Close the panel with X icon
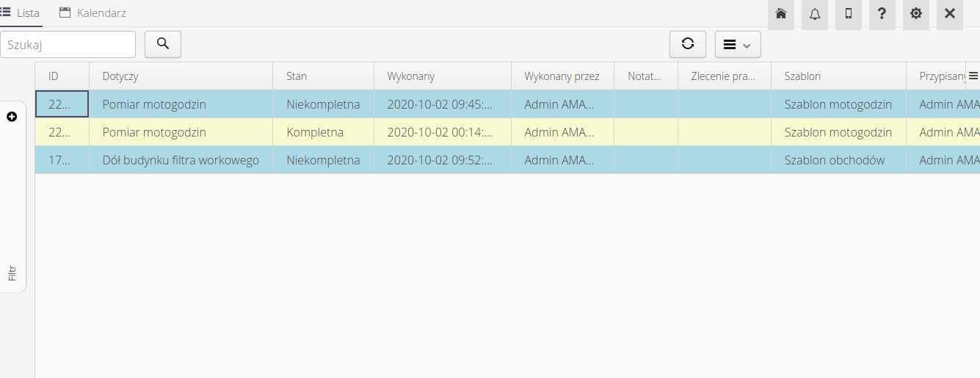Image resolution: width=980 pixels, height=378 pixels. tap(949, 14)
